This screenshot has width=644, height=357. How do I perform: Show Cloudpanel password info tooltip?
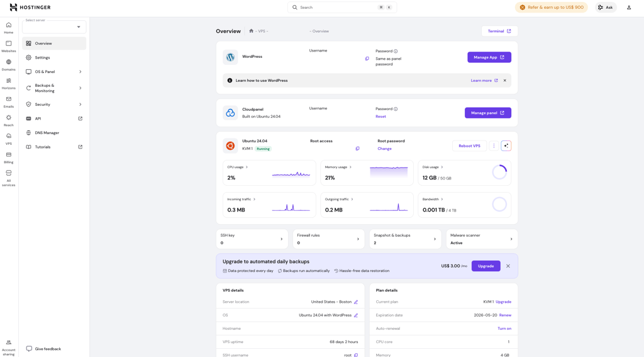click(x=396, y=109)
